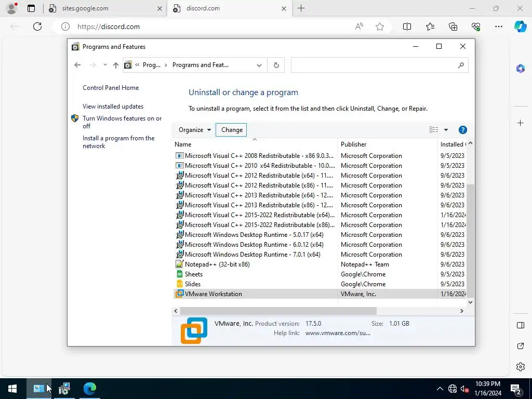
Task: Open Edge Collections
Action: (x=453, y=26)
